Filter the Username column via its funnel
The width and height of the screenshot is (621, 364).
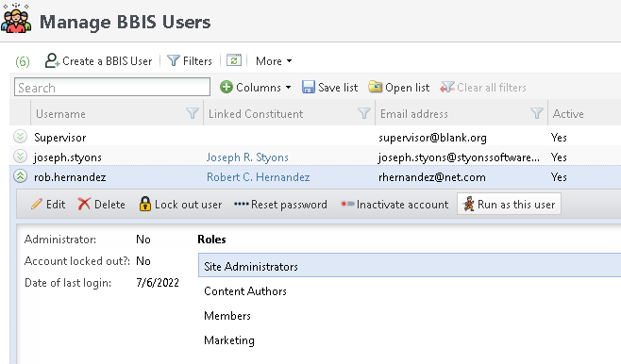[193, 114]
